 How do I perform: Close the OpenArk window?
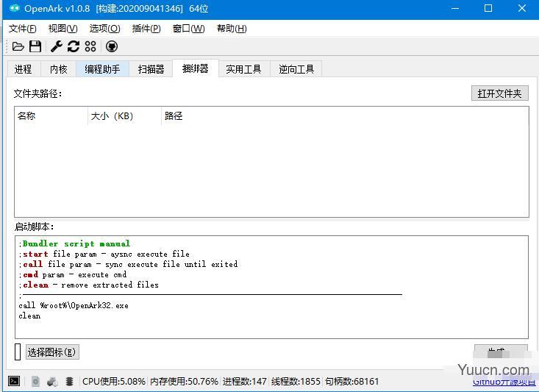pos(522,8)
